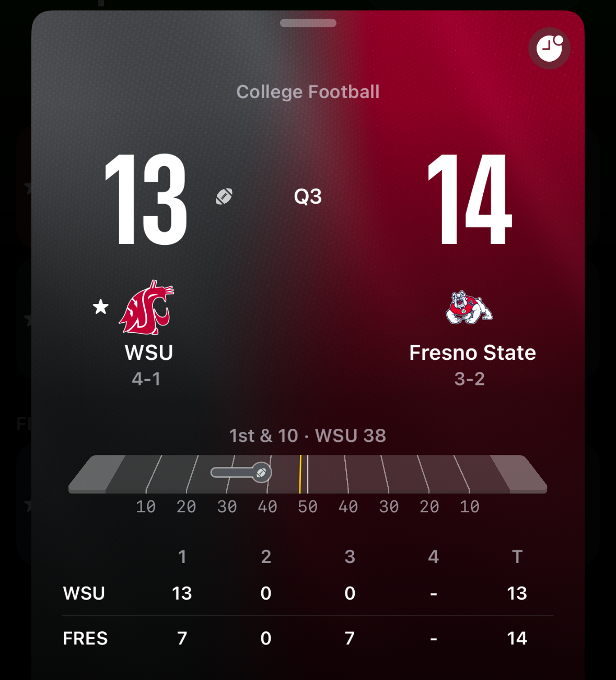Tap the WSU score 13
This screenshot has width=616, height=680.
pyautogui.click(x=146, y=199)
